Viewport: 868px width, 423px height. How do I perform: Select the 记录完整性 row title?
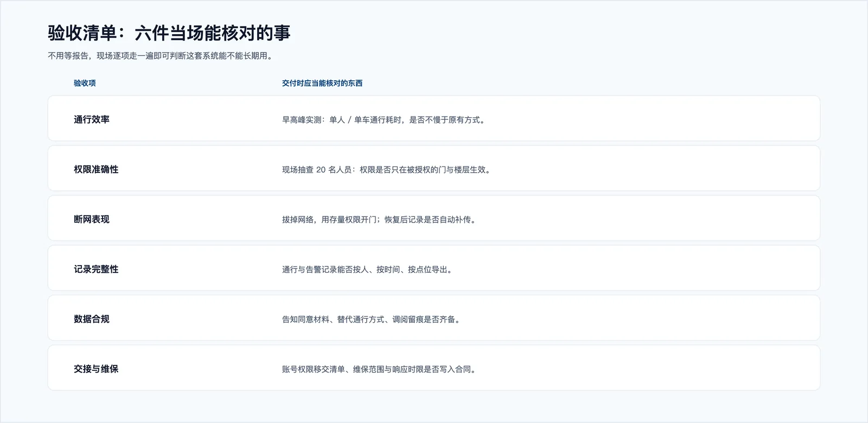[x=96, y=269]
